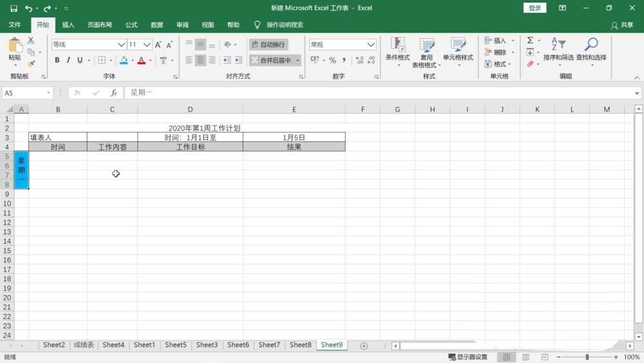
Task: Click the AutoSum sigma icon
Action: tap(530, 40)
